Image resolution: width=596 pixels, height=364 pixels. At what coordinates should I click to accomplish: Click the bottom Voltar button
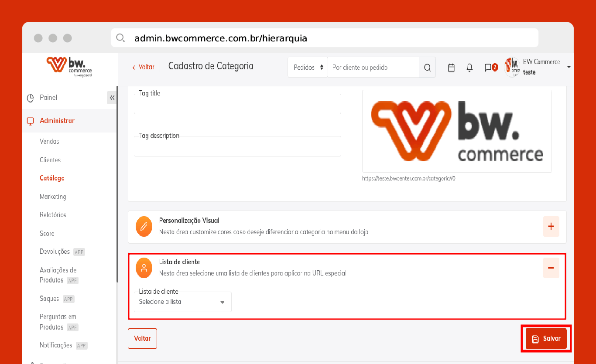click(x=142, y=339)
